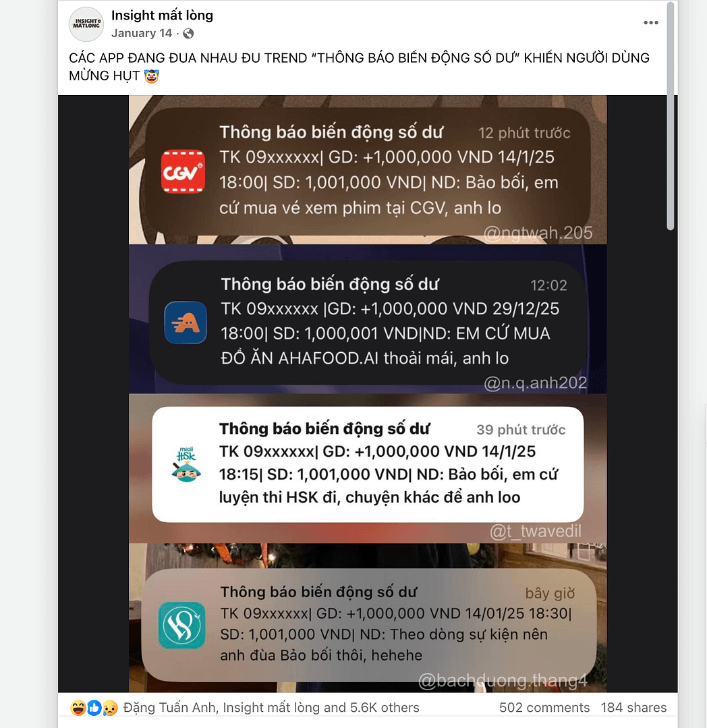
Task: Open the January 14 post timestamp
Action: click(x=142, y=34)
